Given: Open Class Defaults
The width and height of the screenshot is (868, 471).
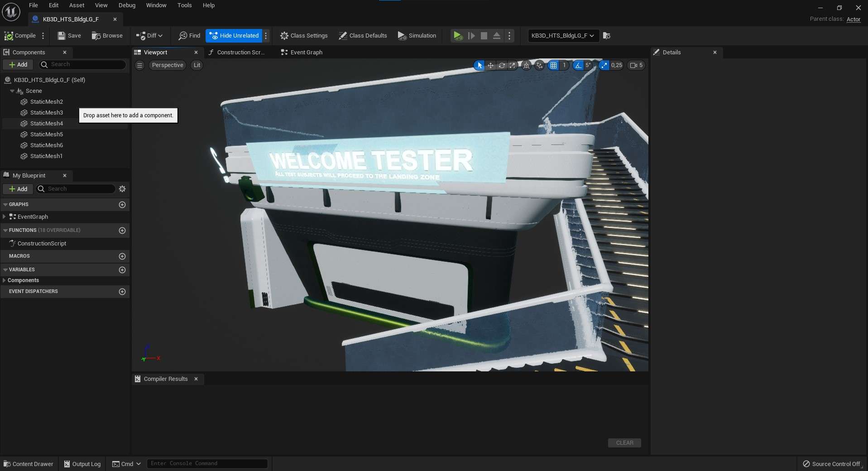Looking at the screenshot, I should 363,36.
